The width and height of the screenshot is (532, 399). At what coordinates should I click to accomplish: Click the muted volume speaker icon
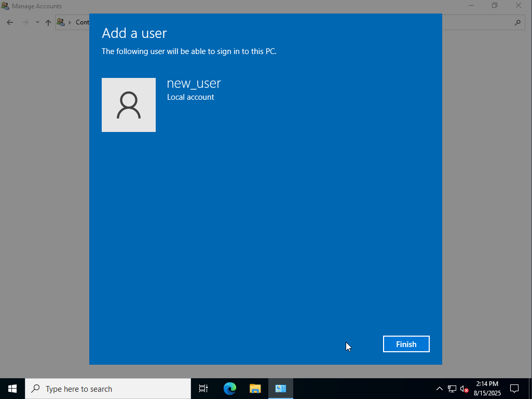coord(464,389)
